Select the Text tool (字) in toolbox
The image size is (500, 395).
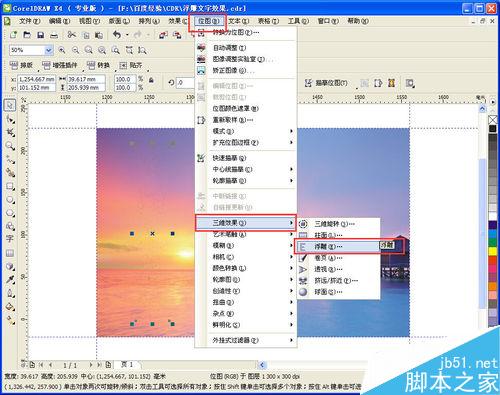coord(10,239)
